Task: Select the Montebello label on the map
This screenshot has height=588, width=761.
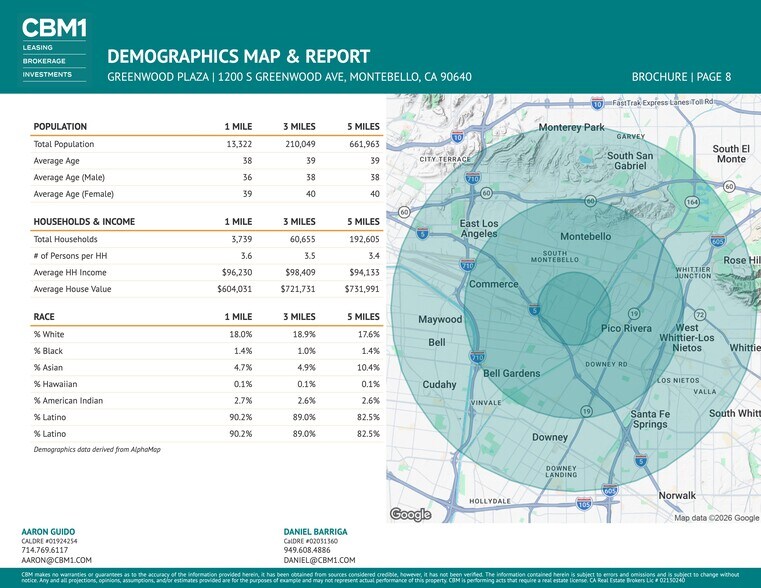Action: tap(585, 236)
